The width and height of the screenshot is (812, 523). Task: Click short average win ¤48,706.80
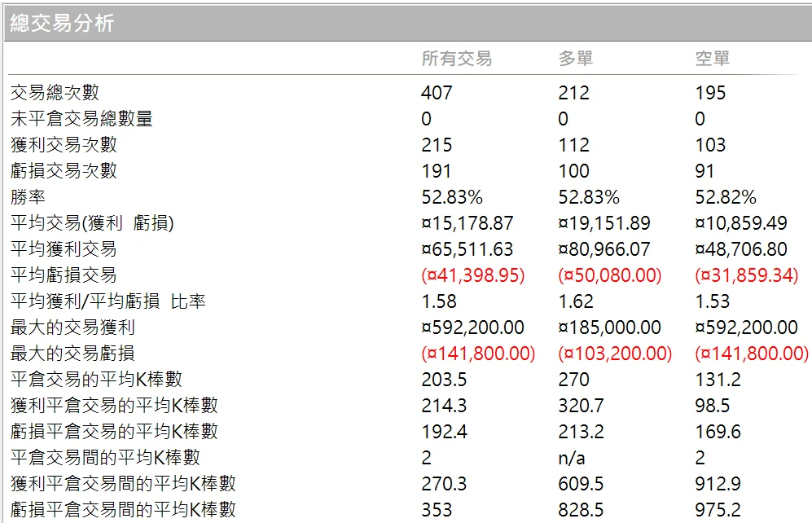[x=741, y=249]
